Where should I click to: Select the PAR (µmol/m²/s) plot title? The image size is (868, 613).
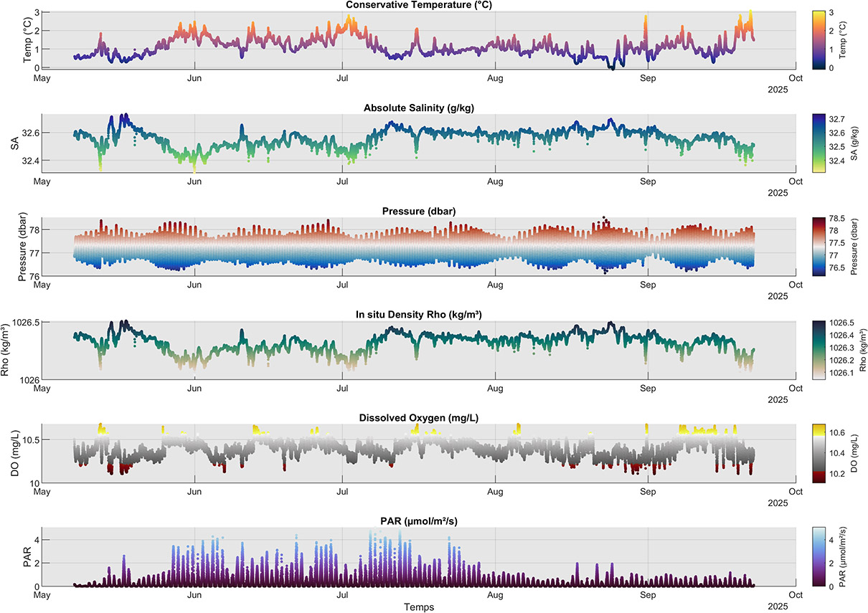click(x=419, y=521)
